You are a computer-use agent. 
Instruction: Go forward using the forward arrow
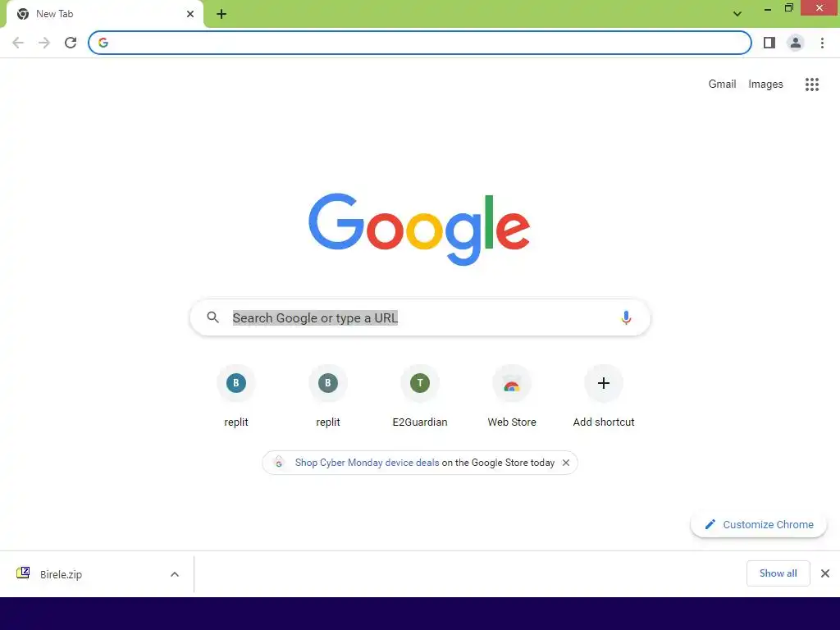coord(44,43)
